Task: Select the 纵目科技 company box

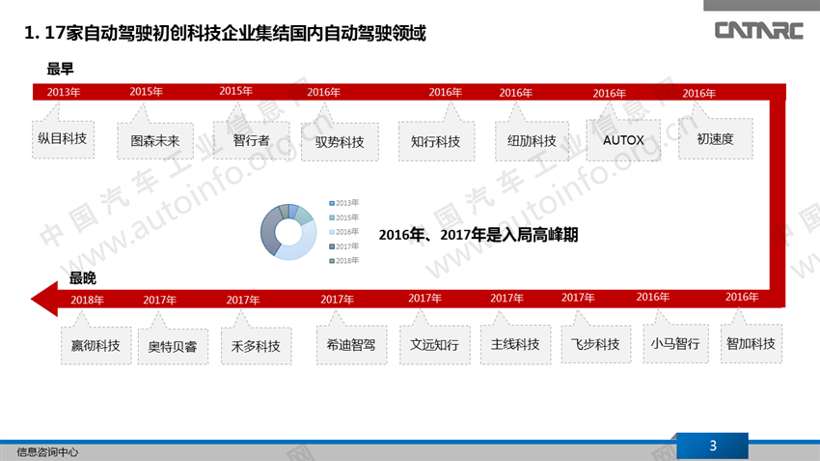Action: tap(61, 139)
